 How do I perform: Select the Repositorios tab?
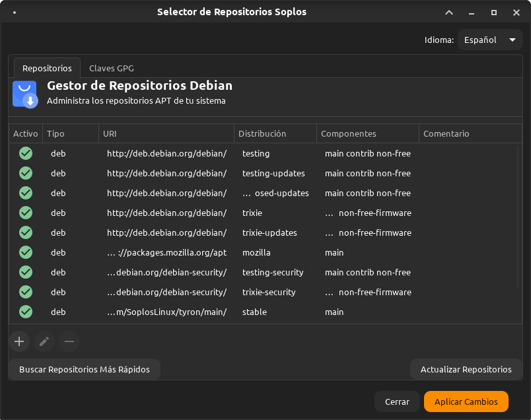pyautogui.click(x=46, y=68)
